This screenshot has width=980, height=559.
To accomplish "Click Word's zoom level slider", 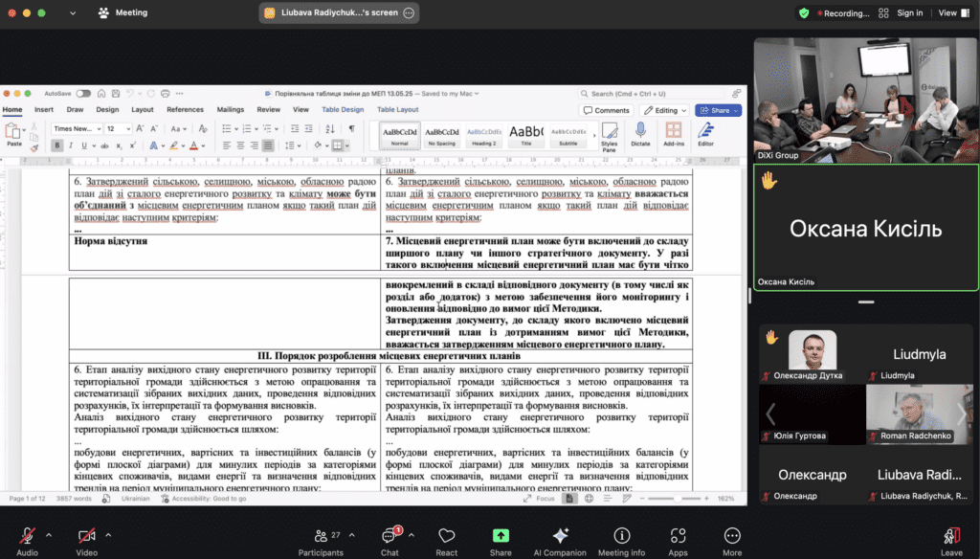I will tap(678, 499).
